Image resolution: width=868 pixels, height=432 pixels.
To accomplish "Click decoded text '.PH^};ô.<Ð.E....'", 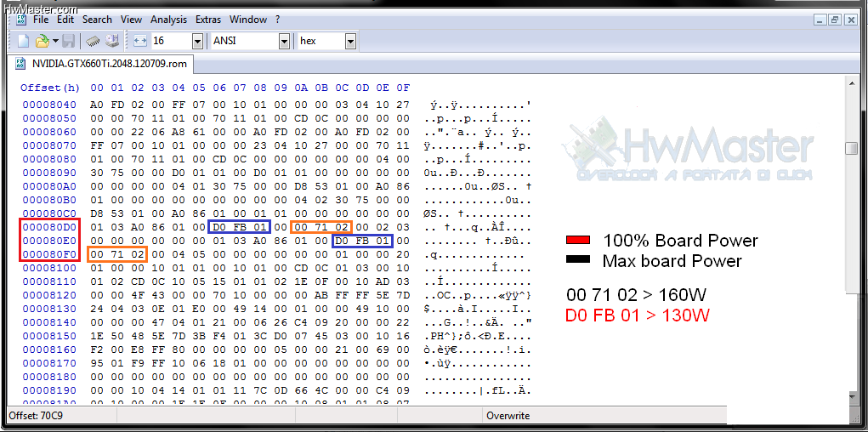I will coord(479,336).
